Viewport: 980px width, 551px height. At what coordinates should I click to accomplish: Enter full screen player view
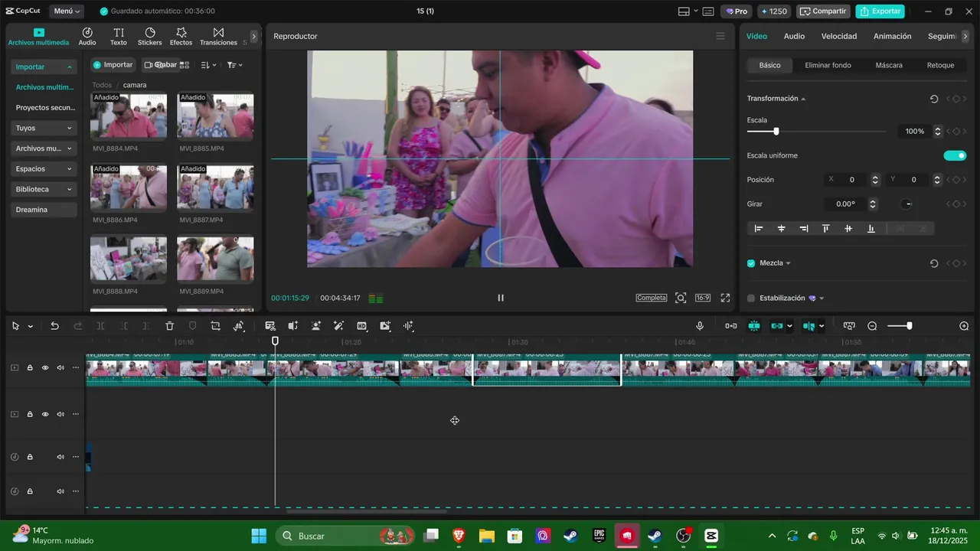coord(725,298)
